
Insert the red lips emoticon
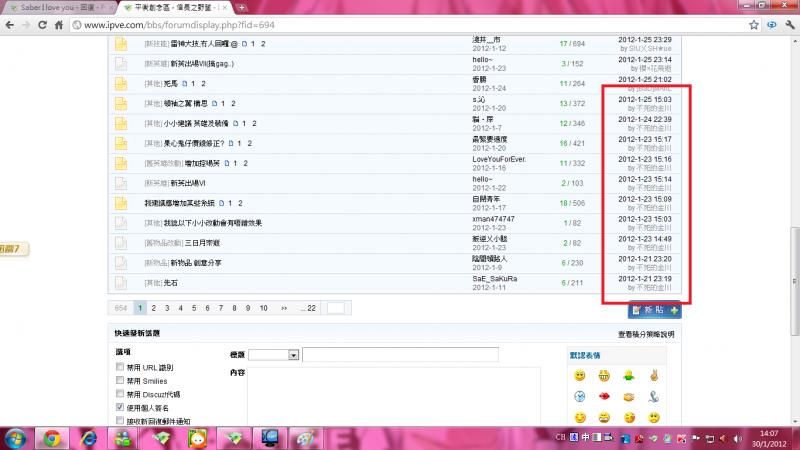(604, 396)
